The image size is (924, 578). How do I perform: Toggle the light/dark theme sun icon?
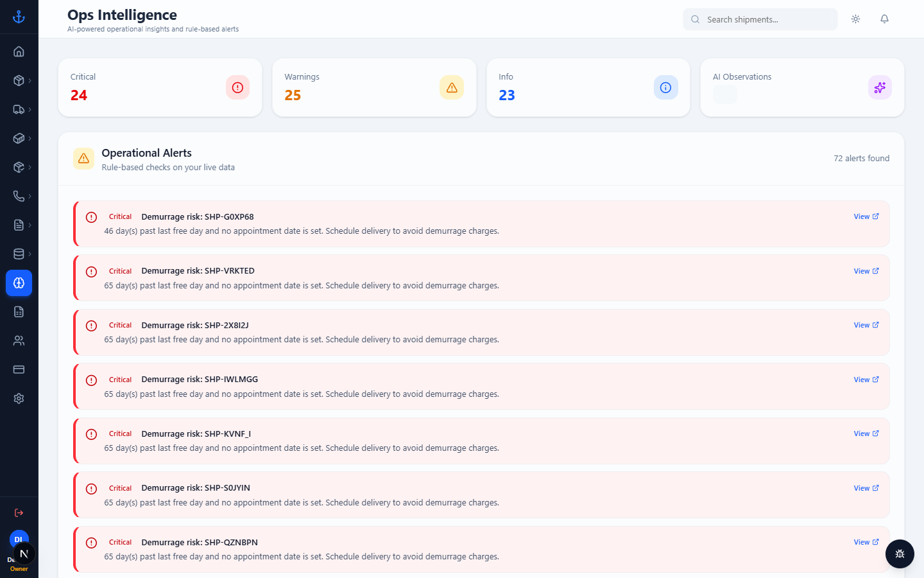click(x=855, y=19)
